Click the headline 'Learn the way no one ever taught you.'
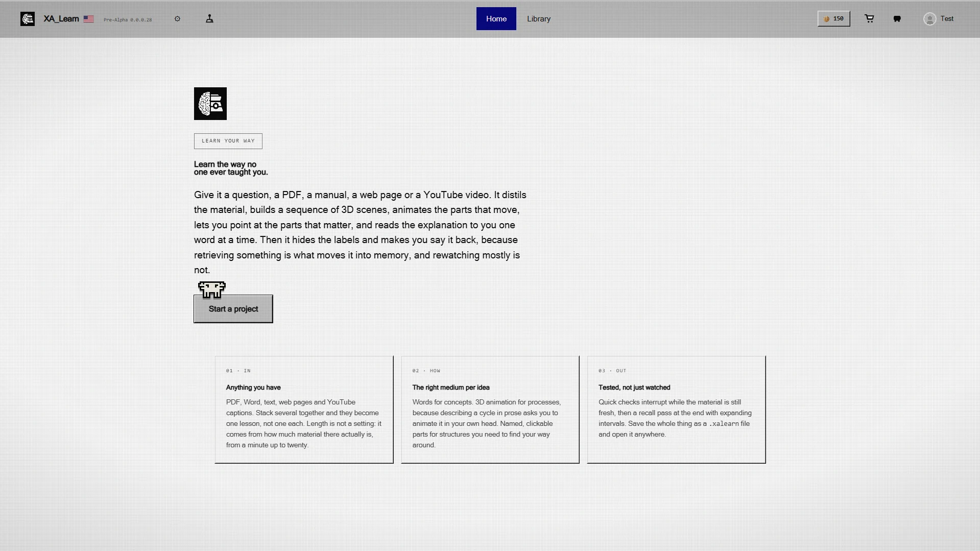Image resolution: width=980 pixels, height=551 pixels. pyautogui.click(x=231, y=168)
